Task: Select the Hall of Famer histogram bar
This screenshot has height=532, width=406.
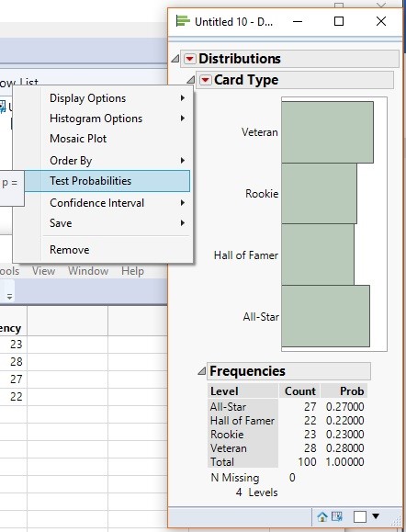Action: (318, 255)
